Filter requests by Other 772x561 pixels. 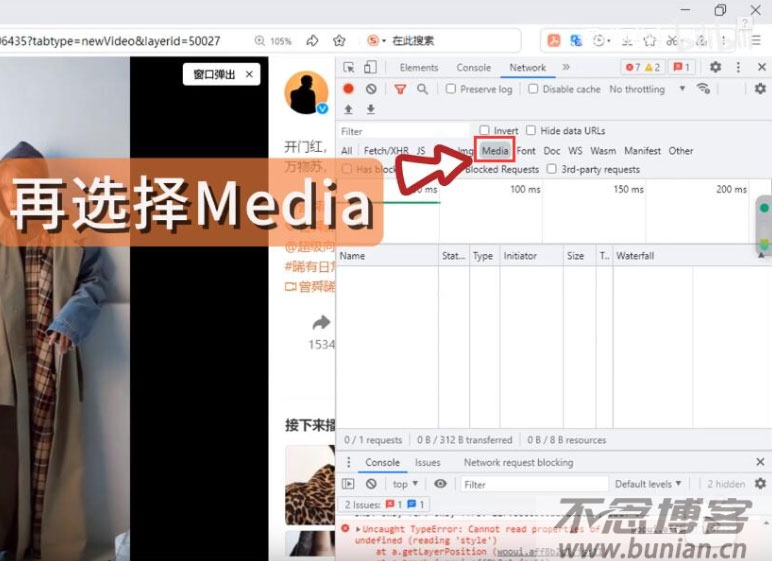[x=680, y=151]
